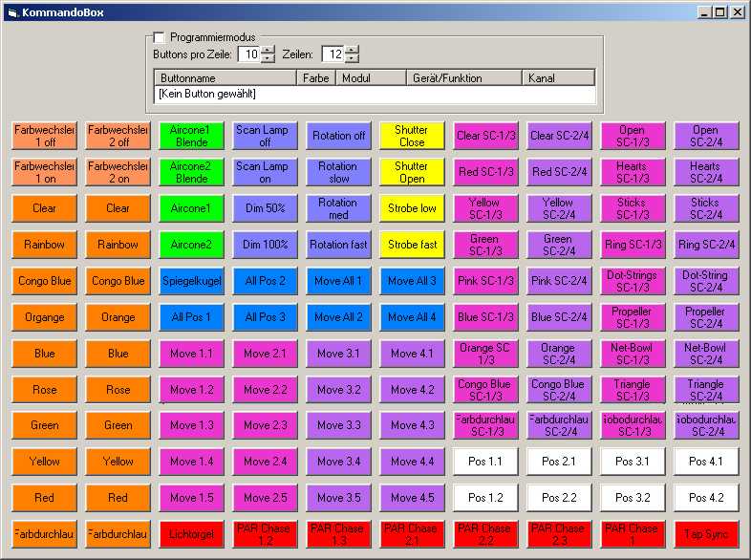Decrease the Zeilen spinner value
Viewport: 751px width, 560px height.
pos(352,59)
